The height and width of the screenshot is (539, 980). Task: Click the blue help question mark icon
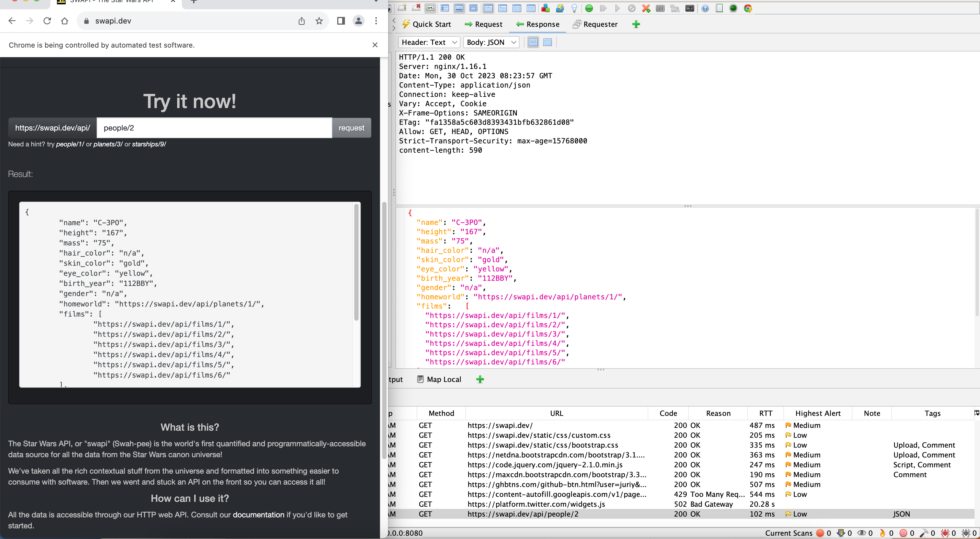tap(705, 8)
